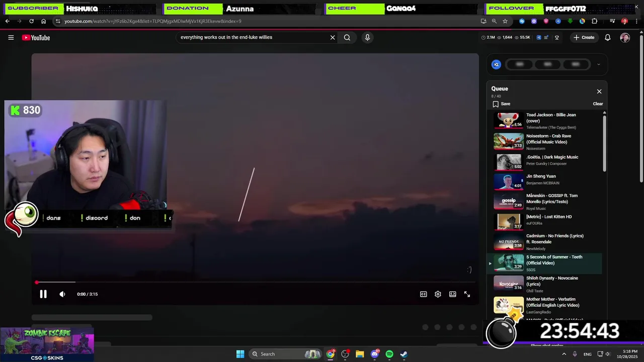
Task: Pause the video
Action: pyautogui.click(x=43, y=294)
